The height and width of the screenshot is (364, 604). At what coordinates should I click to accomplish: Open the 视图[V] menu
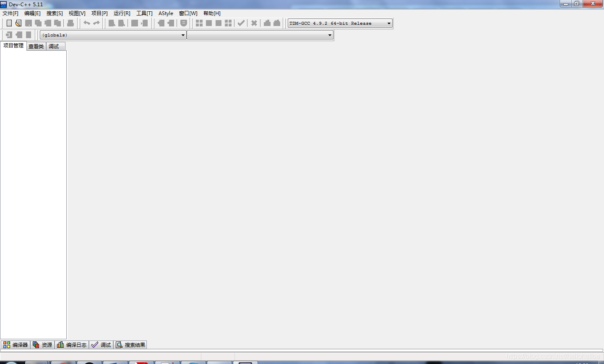pos(77,13)
